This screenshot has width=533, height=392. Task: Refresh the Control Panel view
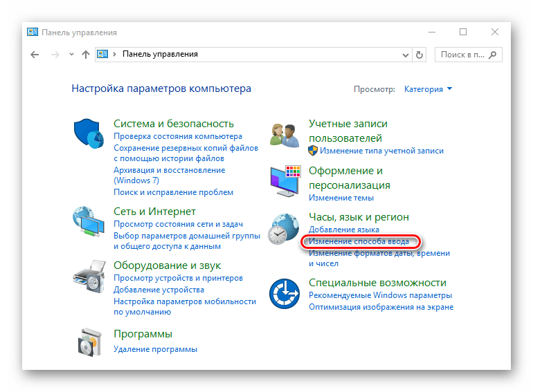[x=419, y=55]
